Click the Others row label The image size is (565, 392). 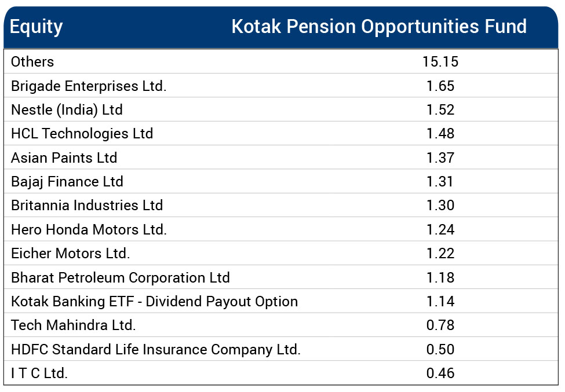click(x=32, y=62)
